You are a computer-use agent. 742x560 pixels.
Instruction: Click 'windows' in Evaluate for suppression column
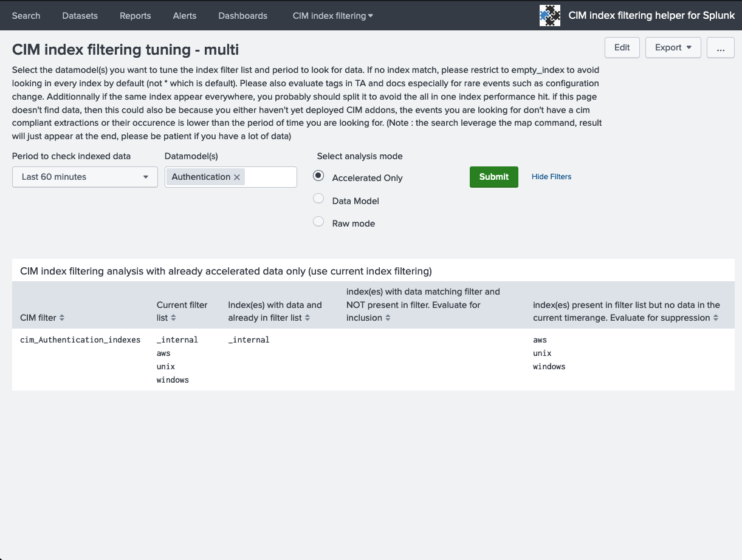[x=549, y=367]
